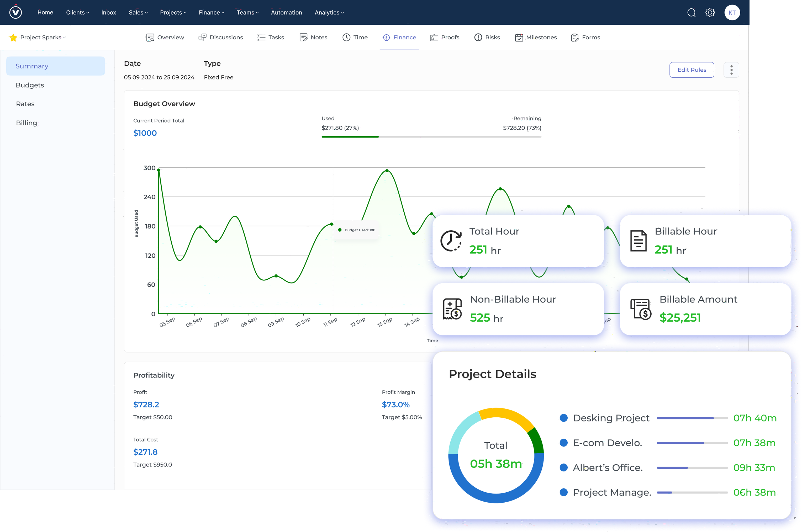The image size is (802, 532).
Task: Click the Notes icon
Action: point(303,37)
